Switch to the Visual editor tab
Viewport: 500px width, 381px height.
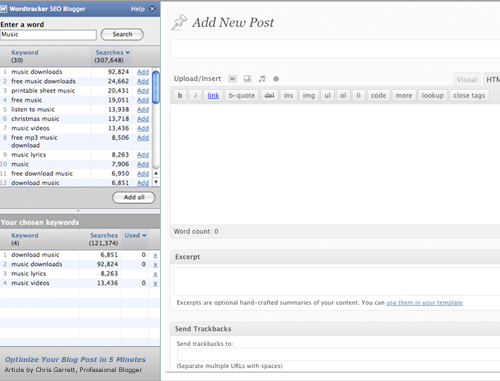pyautogui.click(x=467, y=79)
